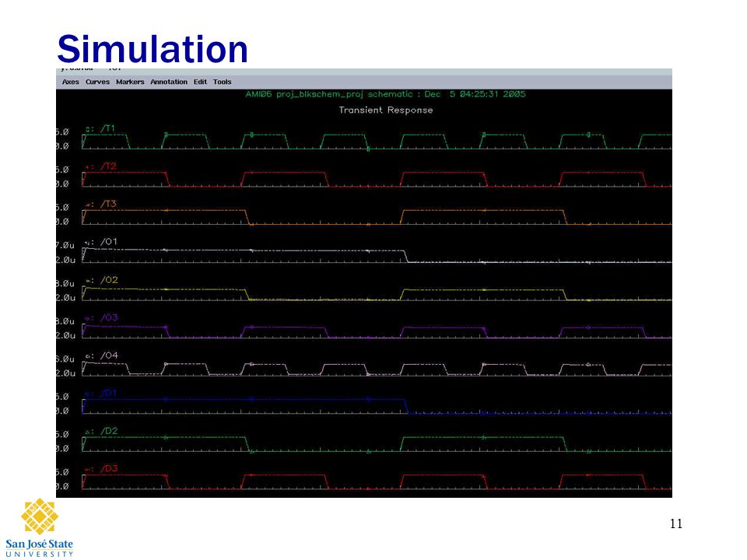Select the /O4 waveform label
The image size is (747, 560).
[x=109, y=355]
